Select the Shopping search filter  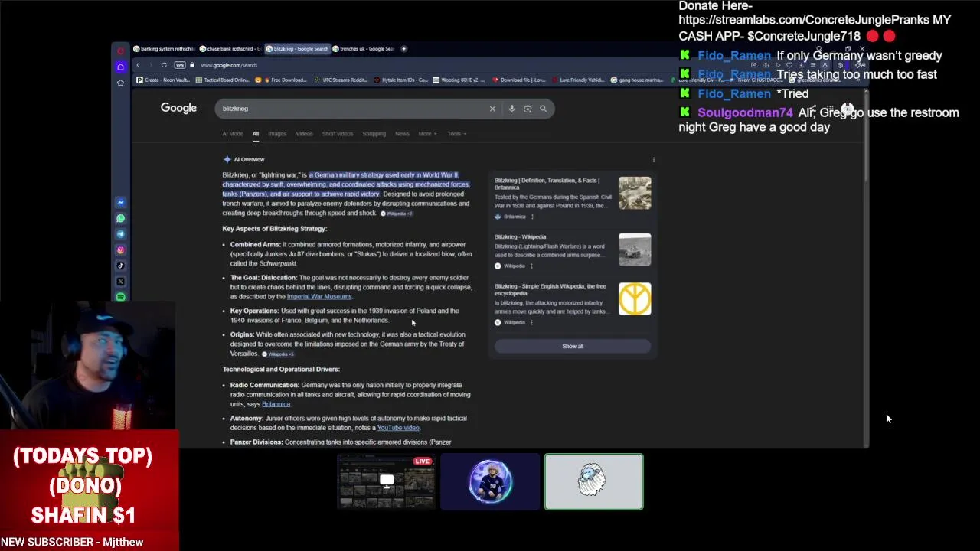pyautogui.click(x=374, y=134)
